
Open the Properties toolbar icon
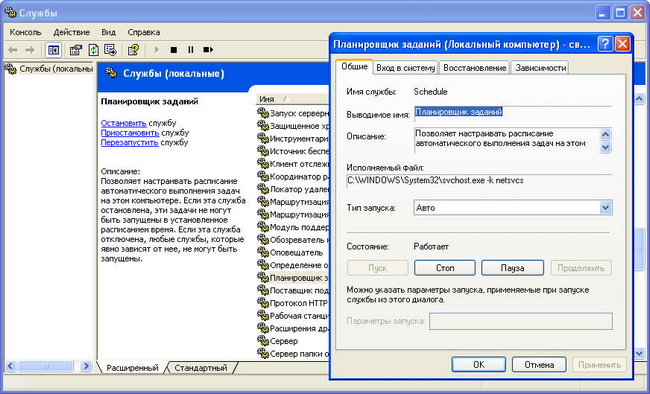75,50
